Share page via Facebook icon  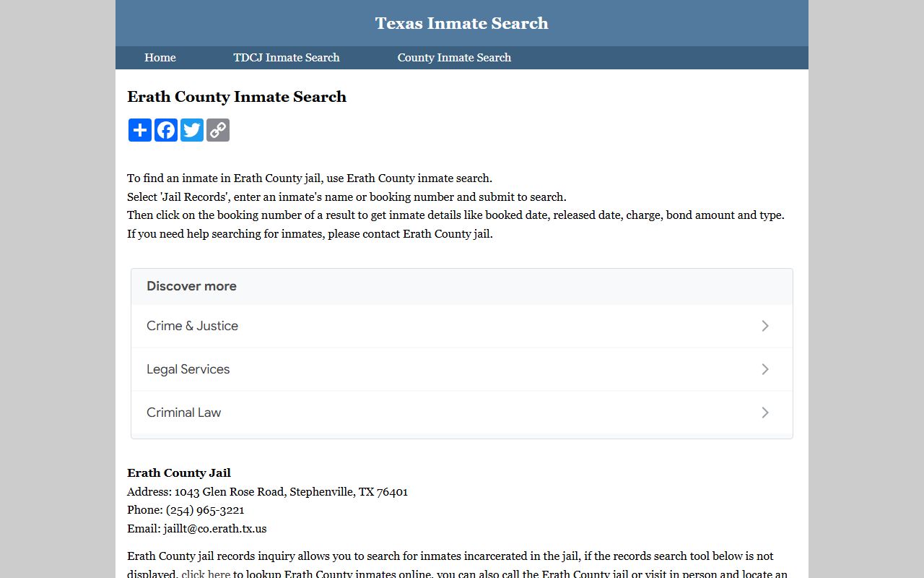pos(166,130)
